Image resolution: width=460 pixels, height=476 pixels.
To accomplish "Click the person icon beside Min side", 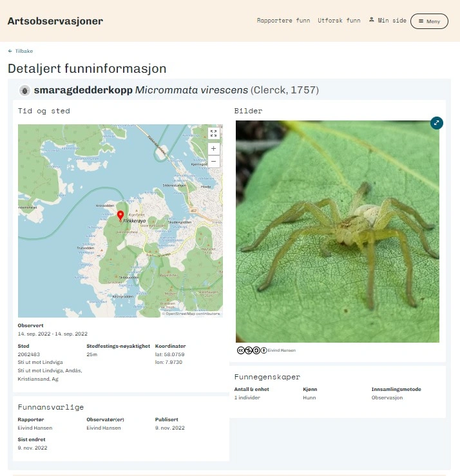I will 371,20.
